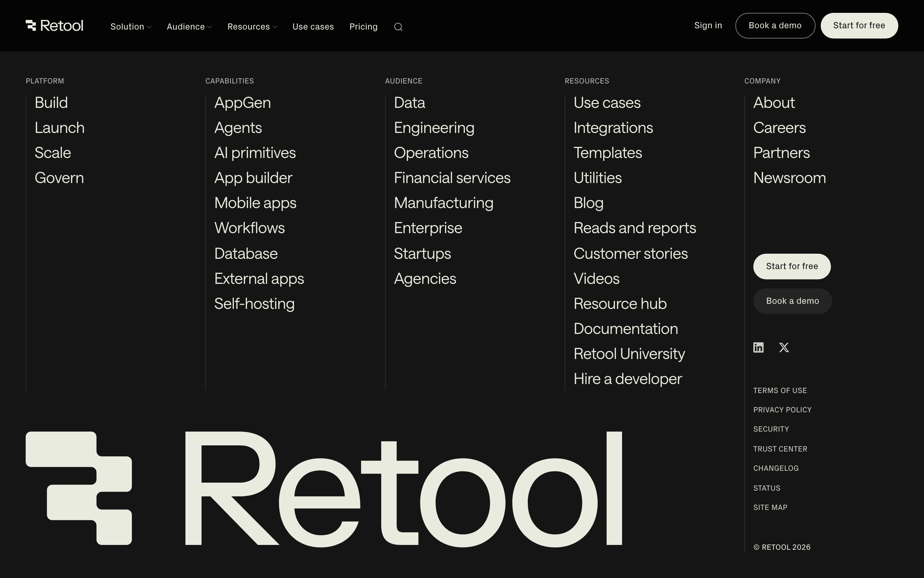Image resolution: width=924 pixels, height=578 pixels.
Task: Click the footer Start for free button
Action: coord(792,267)
